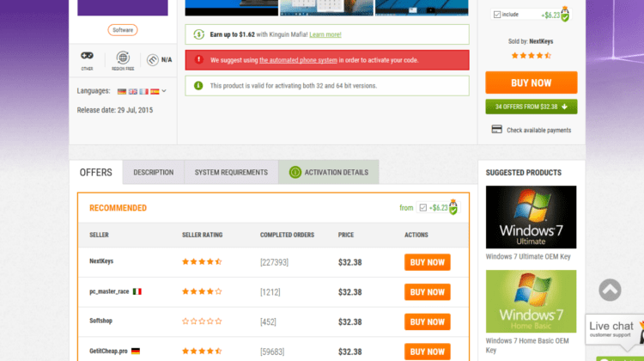Screen dimensions: 644x361
Task: Open the Learn more! link
Action: tap(325, 34)
